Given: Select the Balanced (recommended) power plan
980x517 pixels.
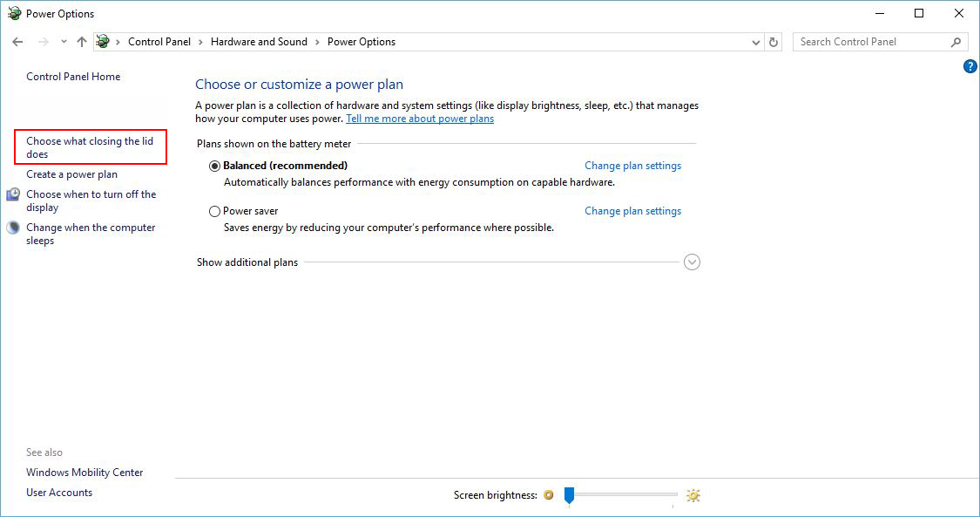Looking at the screenshot, I should [x=215, y=166].
